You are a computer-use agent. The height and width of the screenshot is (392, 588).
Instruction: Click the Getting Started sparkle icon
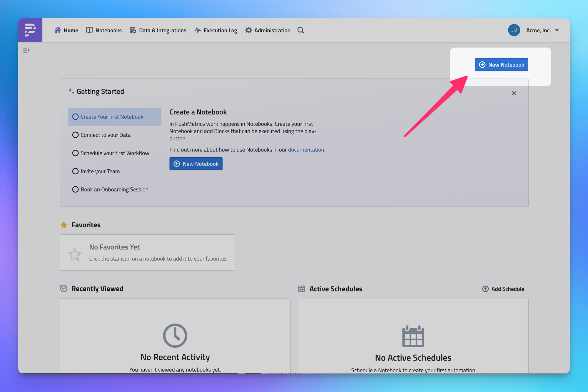coord(71,91)
